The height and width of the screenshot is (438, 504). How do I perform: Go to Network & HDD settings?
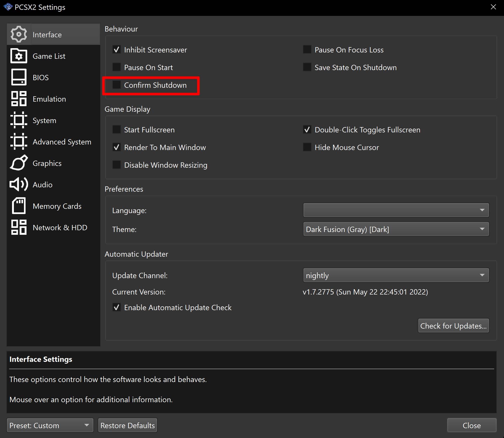click(x=54, y=227)
